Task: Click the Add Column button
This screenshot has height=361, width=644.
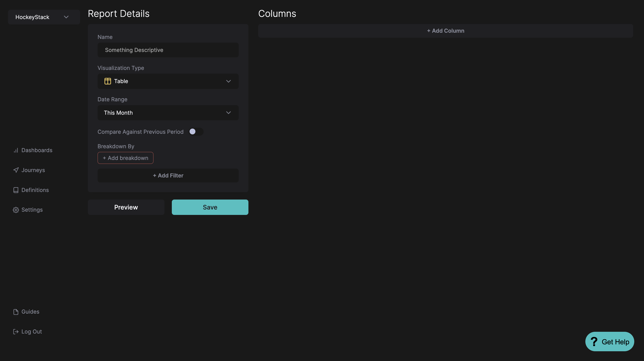Action: pyautogui.click(x=446, y=31)
